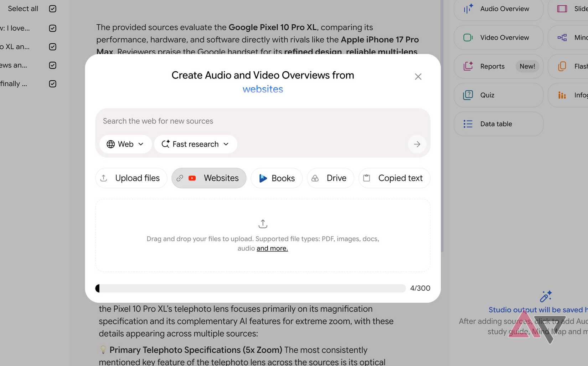The image size is (588, 366).
Task: Toggle checkbox for source 'ews an...'
Action: [53, 65]
